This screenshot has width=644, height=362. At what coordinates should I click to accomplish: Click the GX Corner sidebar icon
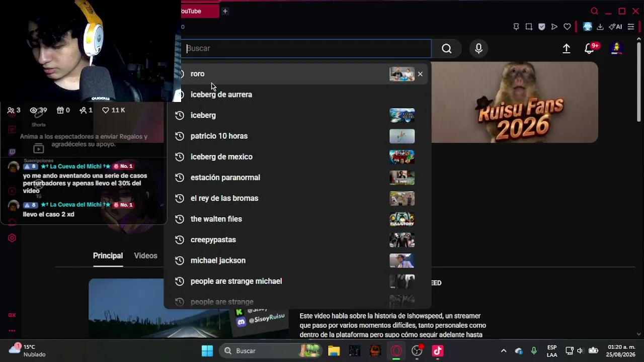click(12, 315)
